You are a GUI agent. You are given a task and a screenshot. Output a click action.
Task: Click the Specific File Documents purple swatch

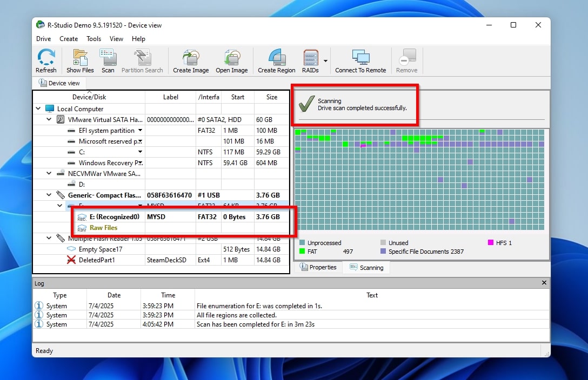coord(383,251)
